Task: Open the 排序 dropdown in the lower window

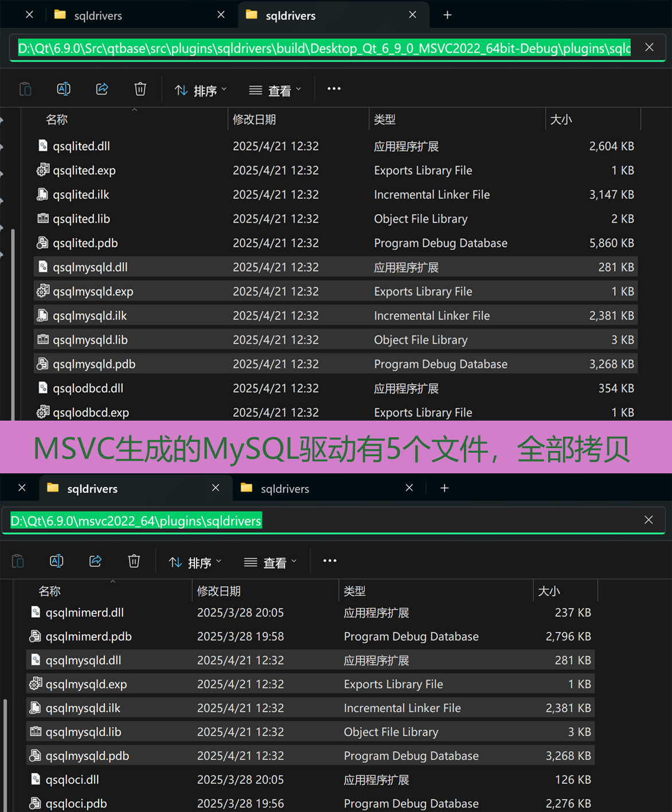Action: (x=194, y=562)
